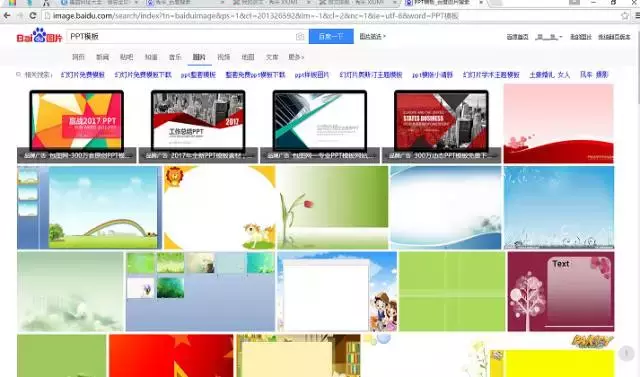Open the green tulip flower template
The height and width of the screenshot is (377, 640).
[x=333, y=207]
